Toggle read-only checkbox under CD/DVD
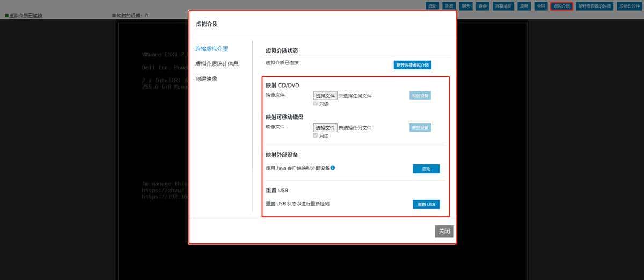This screenshot has width=644, height=280. [x=316, y=104]
